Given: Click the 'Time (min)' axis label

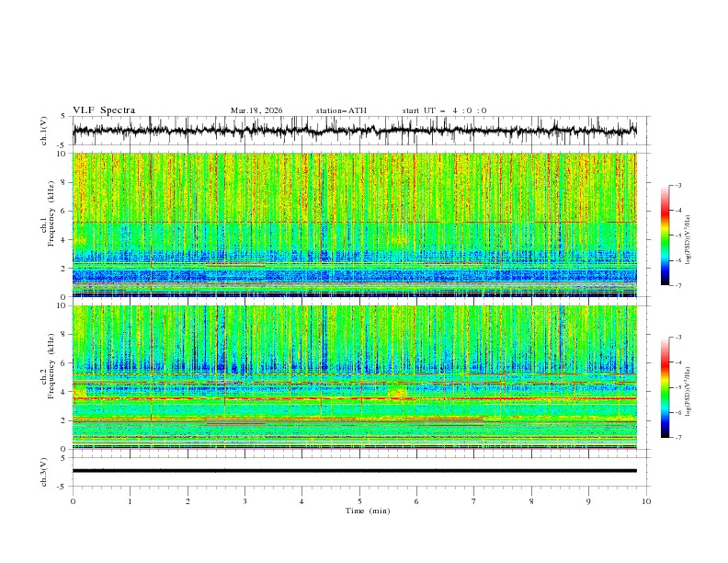Looking at the screenshot, I should pyautogui.click(x=368, y=511).
